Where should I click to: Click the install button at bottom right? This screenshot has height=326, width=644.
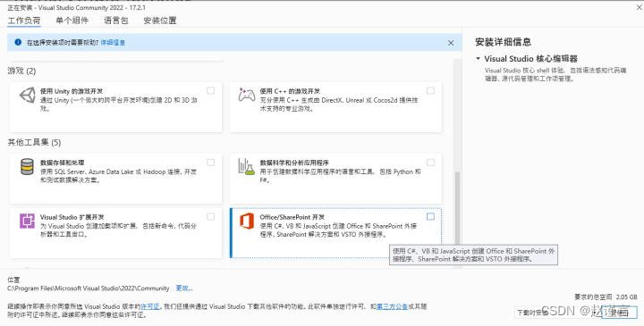(x=619, y=313)
